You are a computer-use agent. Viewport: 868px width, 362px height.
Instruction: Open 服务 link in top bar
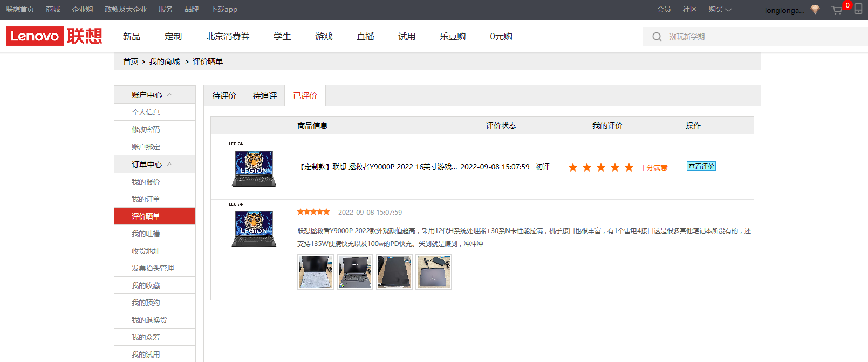coord(166,9)
